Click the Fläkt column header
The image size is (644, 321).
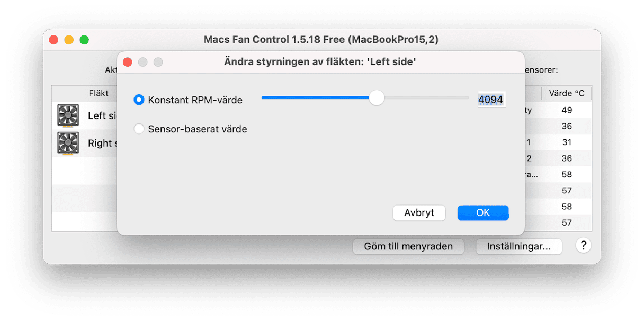[99, 93]
